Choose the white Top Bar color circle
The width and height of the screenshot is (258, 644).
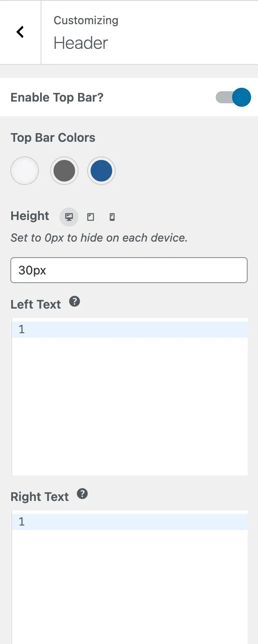point(25,170)
